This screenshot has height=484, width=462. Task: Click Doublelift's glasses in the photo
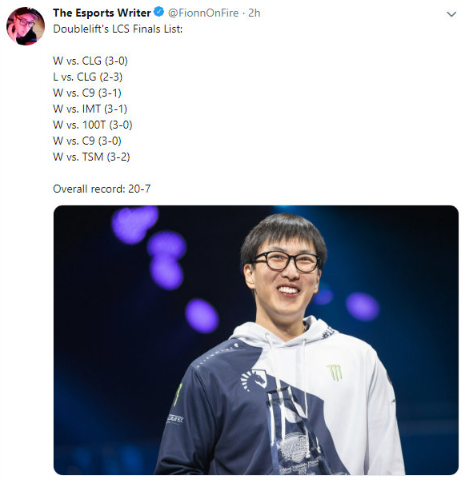(286, 261)
